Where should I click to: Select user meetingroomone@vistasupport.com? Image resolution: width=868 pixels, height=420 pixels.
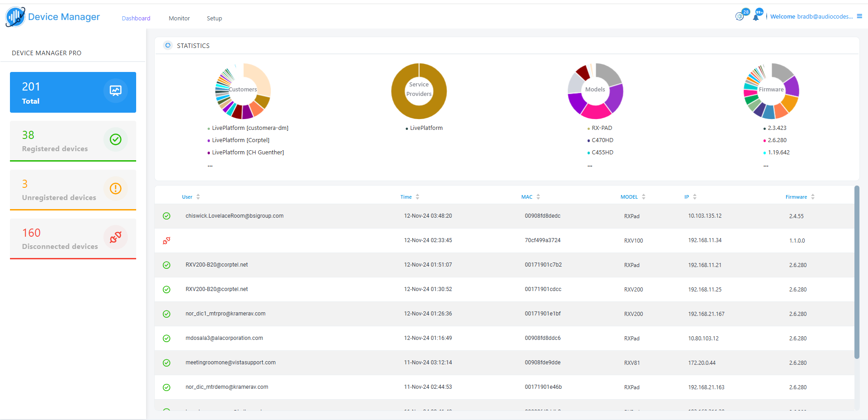230,363
